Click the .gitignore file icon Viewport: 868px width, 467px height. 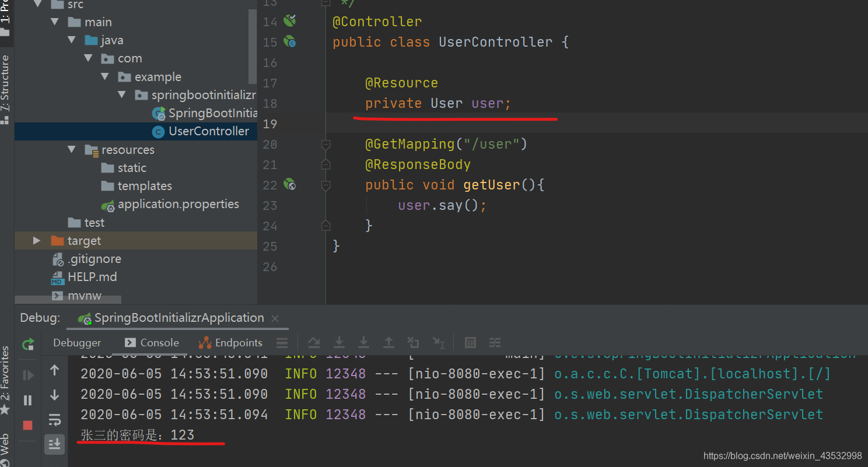(57, 259)
